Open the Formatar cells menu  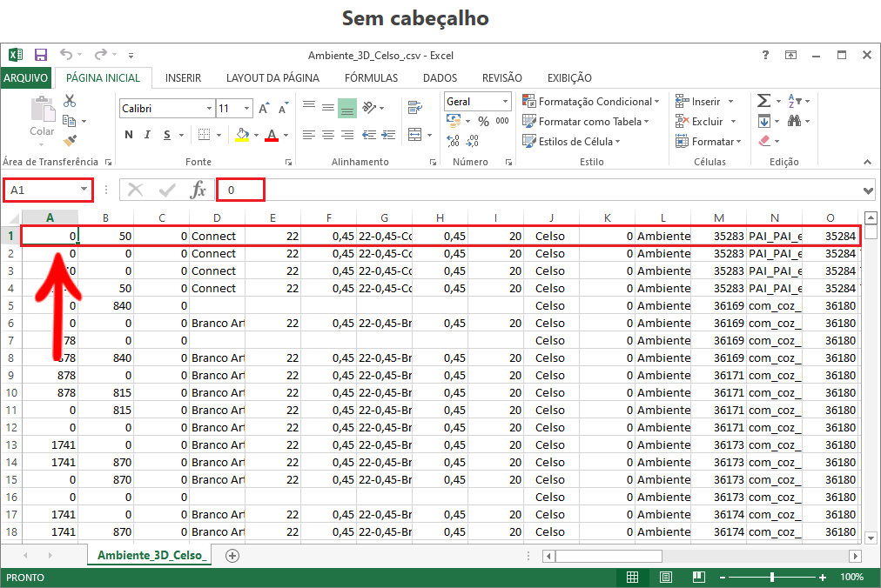(x=709, y=142)
